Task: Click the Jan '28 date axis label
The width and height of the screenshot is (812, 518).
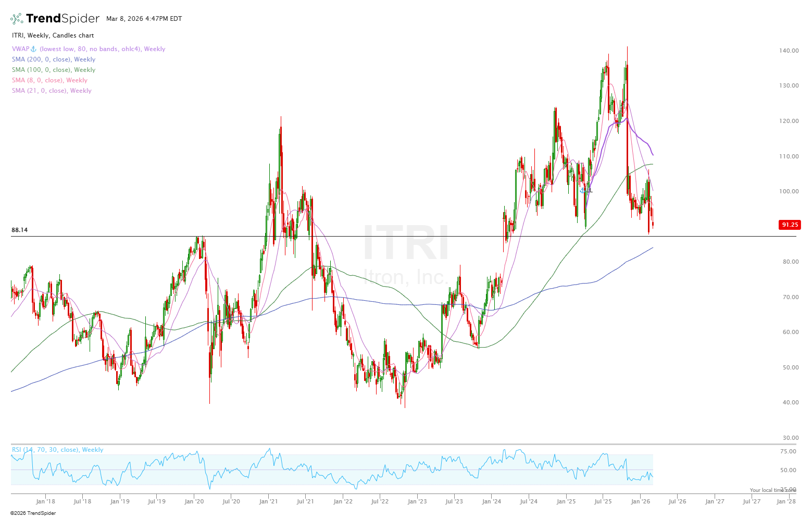Action: (x=786, y=502)
